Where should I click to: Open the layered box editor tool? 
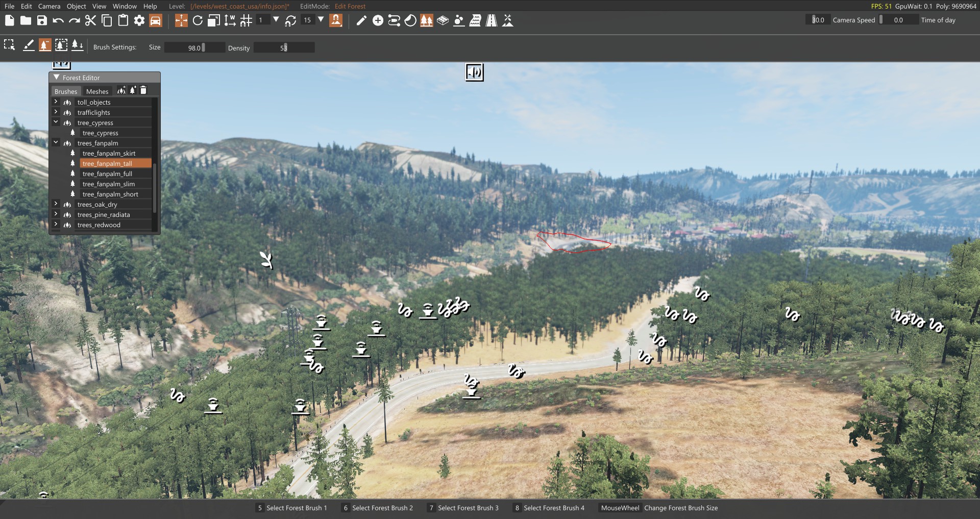click(x=443, y=20)
